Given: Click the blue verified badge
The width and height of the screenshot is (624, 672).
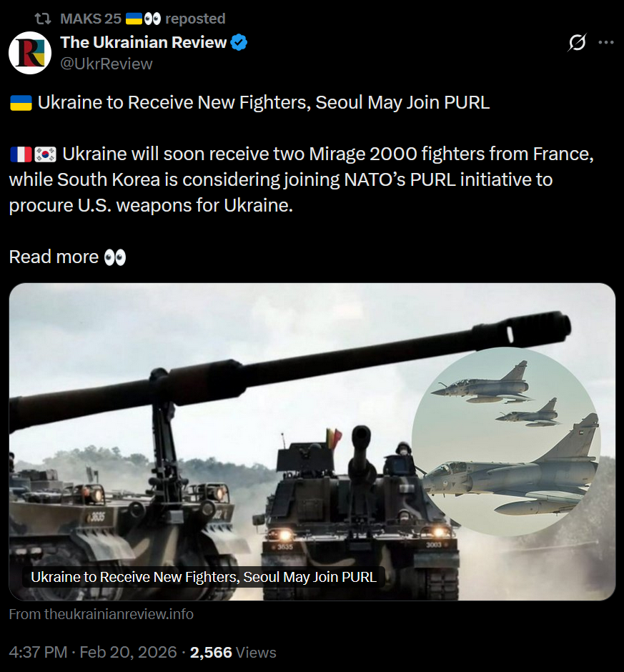Looking at the screenshot, I should click(x=239, y=42).
